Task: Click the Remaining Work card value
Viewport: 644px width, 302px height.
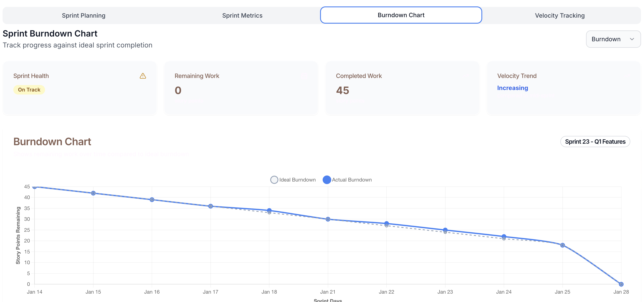Action: (178, 90)
